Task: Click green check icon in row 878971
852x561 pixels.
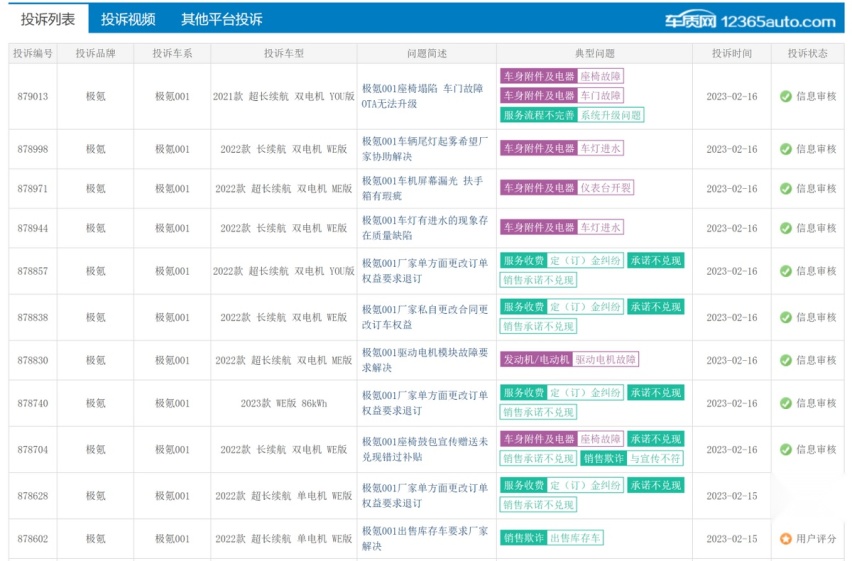Action: coord(786,189)
